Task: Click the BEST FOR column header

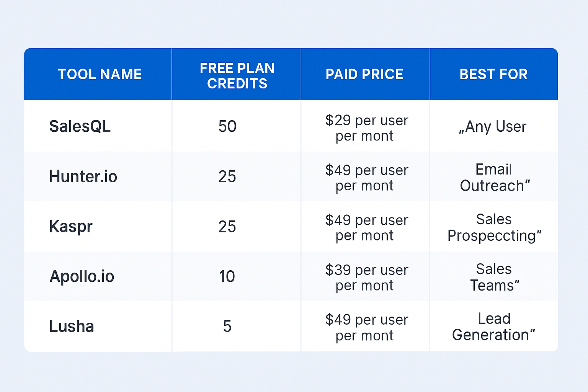Action: pos(493,74)
